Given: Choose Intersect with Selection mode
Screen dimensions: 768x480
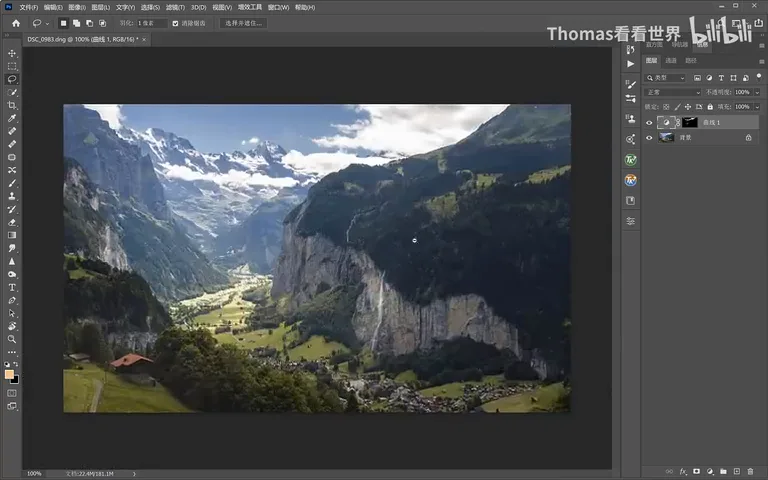Looking at the screenshot, I should point(102,23).
